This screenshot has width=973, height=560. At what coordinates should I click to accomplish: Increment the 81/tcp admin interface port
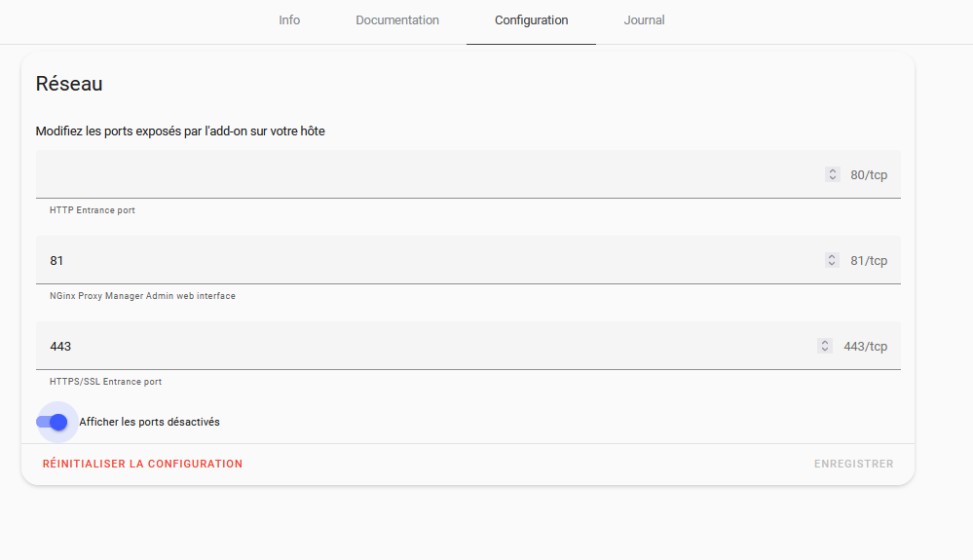click(x=832, y=257)
